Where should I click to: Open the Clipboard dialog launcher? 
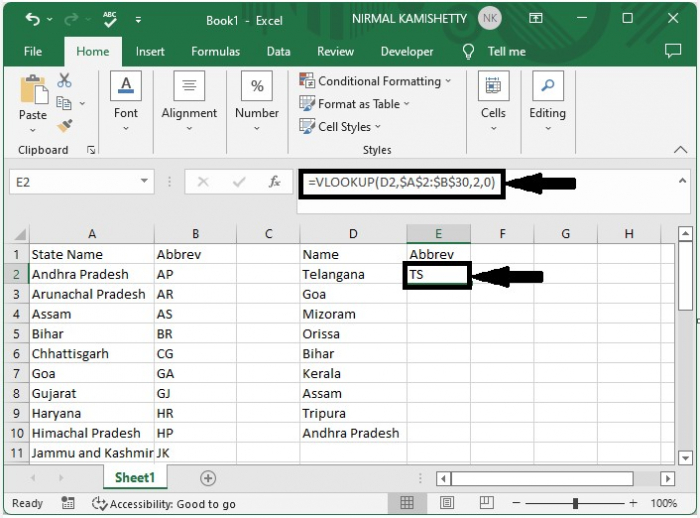click(91, 150)
